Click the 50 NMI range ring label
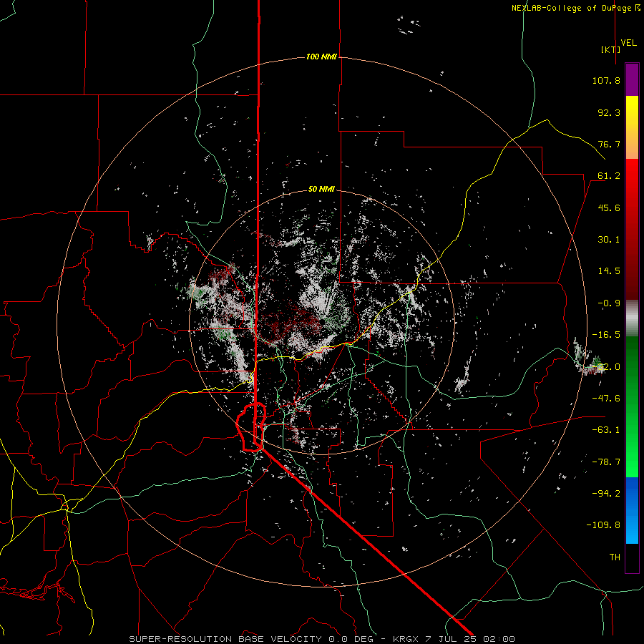644x644 pixels. click(321, 190)
